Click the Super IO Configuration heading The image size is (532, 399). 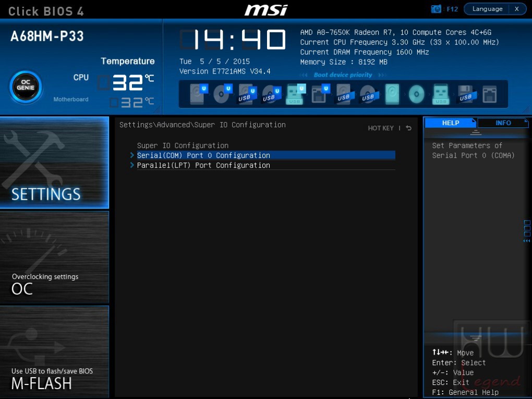click(183, 146)
